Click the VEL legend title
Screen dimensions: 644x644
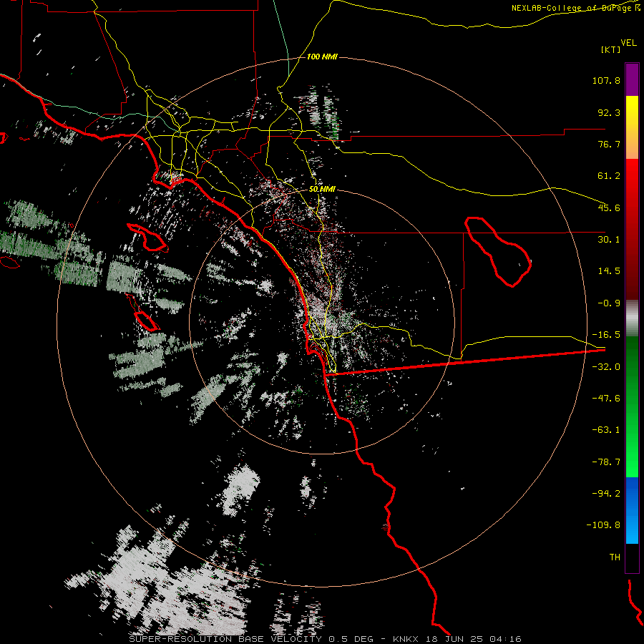pos(629,43)
